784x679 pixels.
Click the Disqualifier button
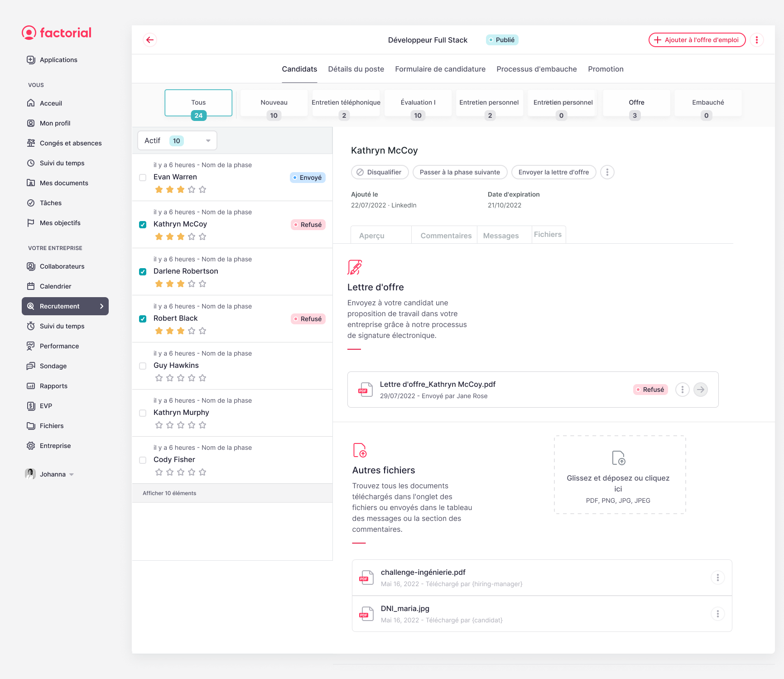[380, 172]
